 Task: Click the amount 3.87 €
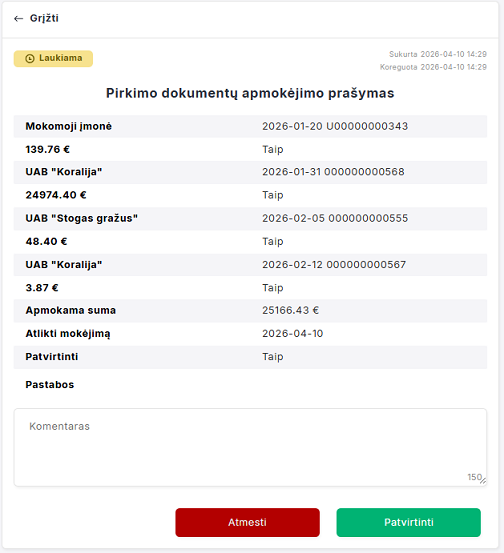(x=42, y=288)
